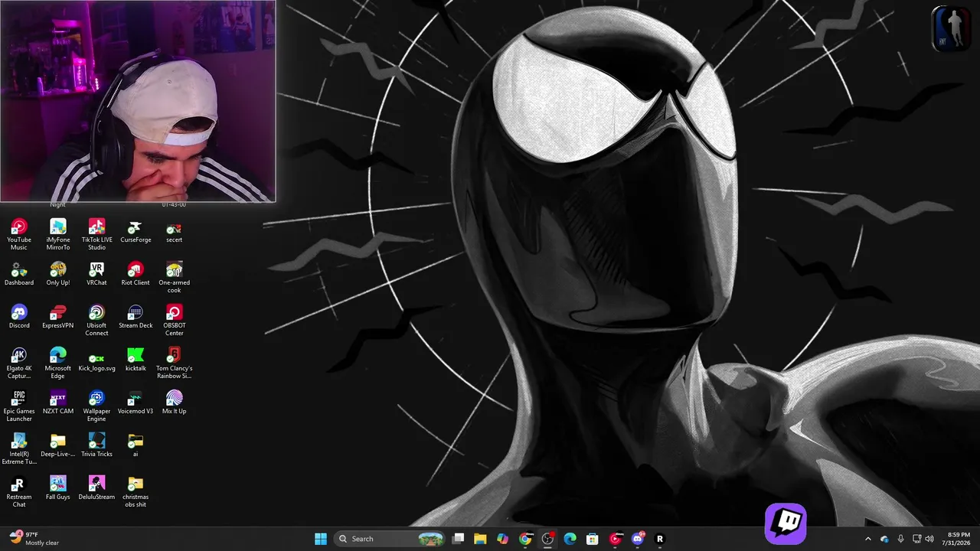Select the iMyFone MirrorTo desktop icon

coord(58,234)
